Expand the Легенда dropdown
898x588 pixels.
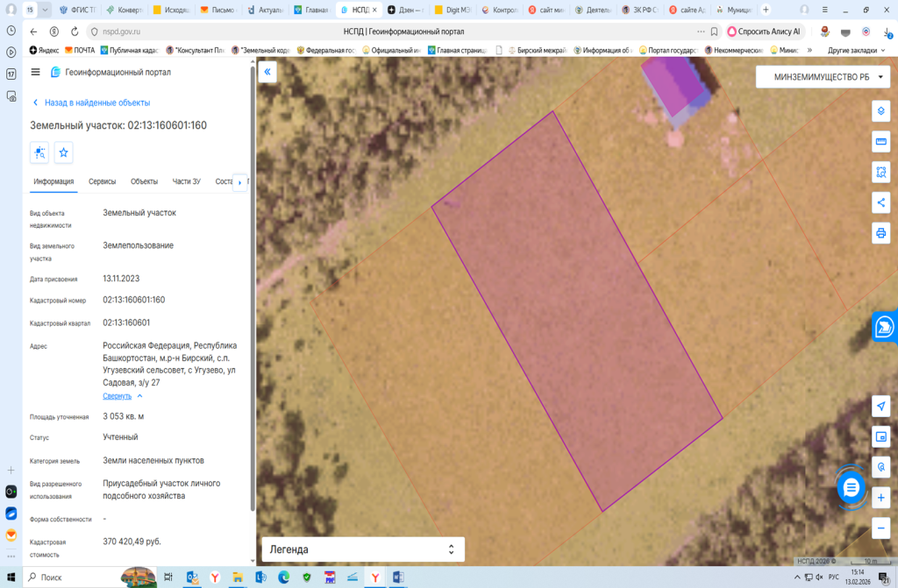click(x=362, y=549)
